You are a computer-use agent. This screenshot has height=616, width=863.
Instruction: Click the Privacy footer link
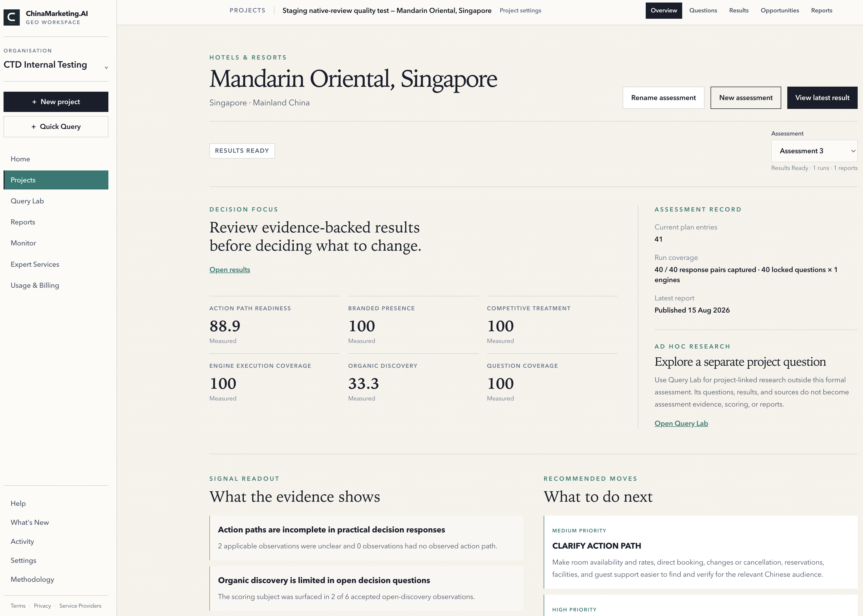(42, 606)
